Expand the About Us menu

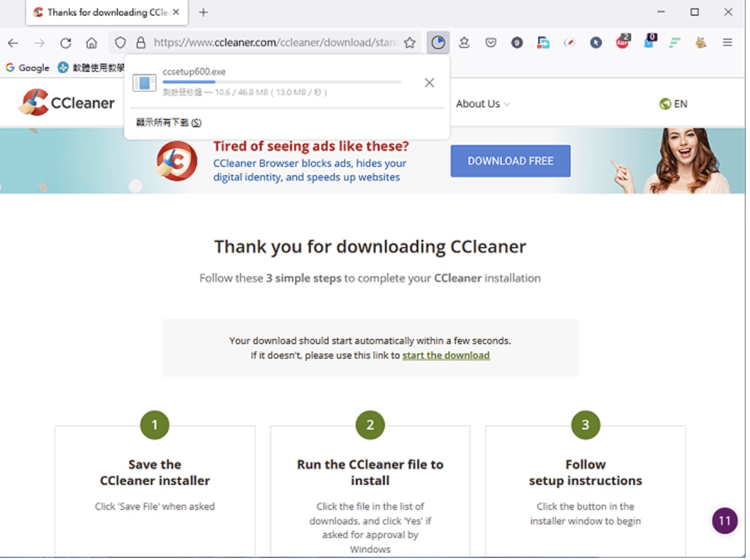483,104
